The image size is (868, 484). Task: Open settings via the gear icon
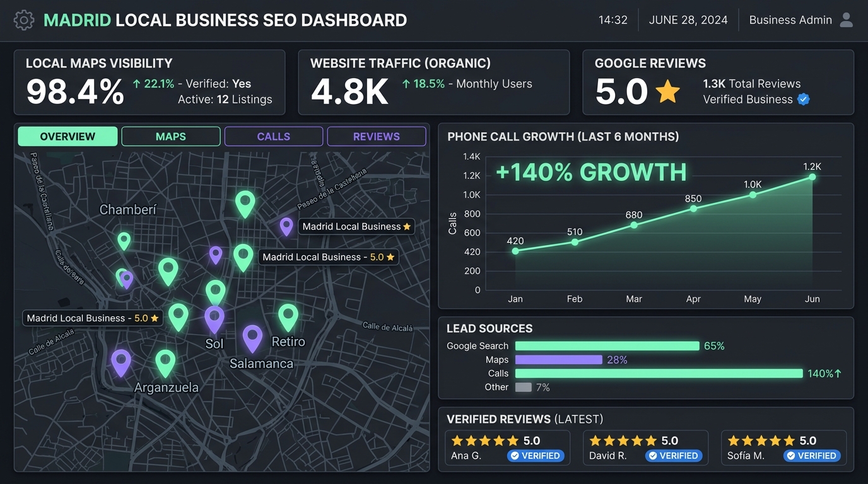24,20
